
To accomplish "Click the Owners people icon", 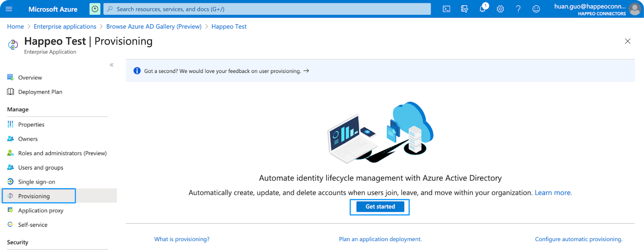I will click(10, 138).
